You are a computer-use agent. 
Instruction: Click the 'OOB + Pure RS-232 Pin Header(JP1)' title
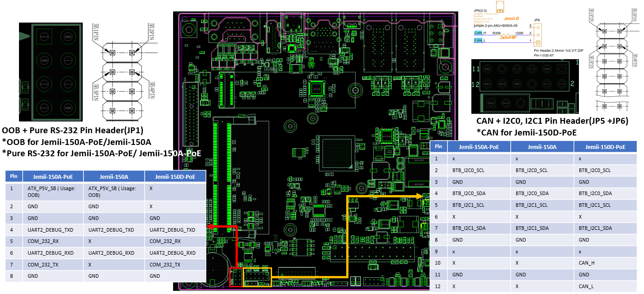[73, 131]
